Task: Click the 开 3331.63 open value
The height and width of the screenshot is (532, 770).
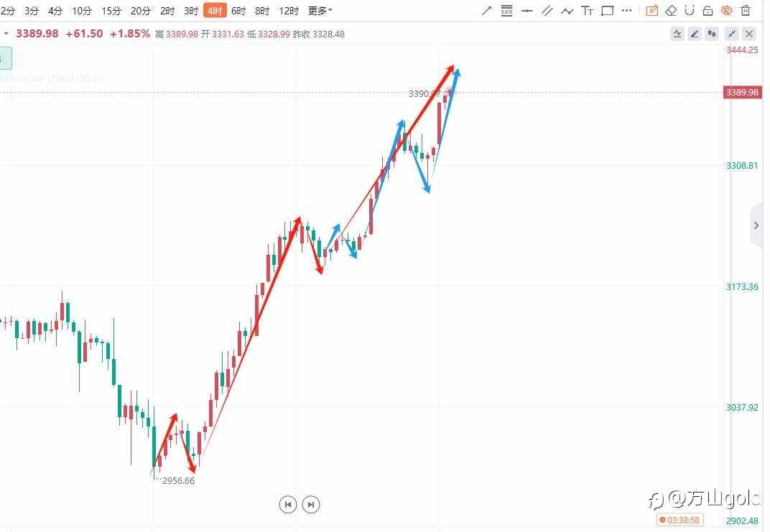Action: 223,34
